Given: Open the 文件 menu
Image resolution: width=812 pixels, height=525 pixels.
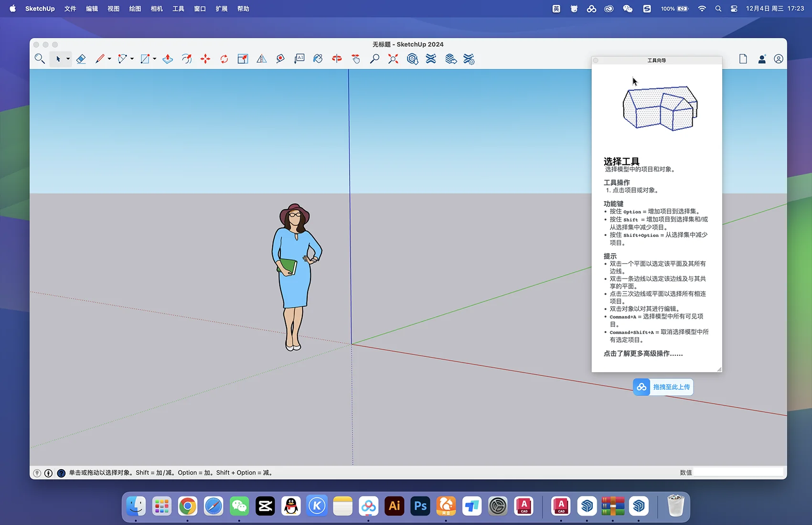Looking at the screenshot, I should pyautogui.click(x=70, y=9).
